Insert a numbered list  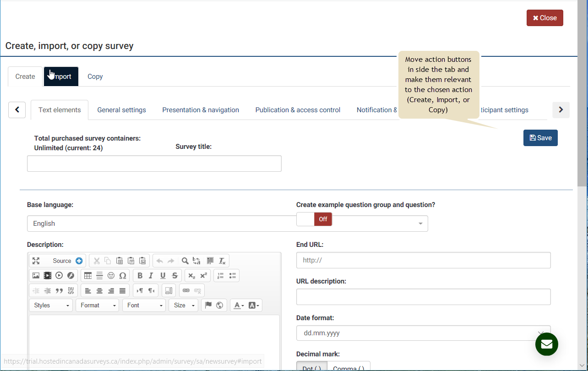[221, 276]
